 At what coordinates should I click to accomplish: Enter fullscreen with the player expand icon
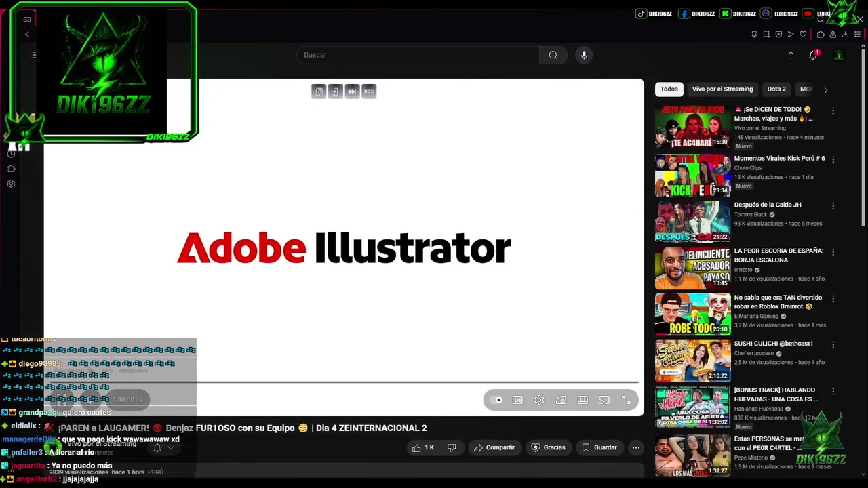point(626,400)
